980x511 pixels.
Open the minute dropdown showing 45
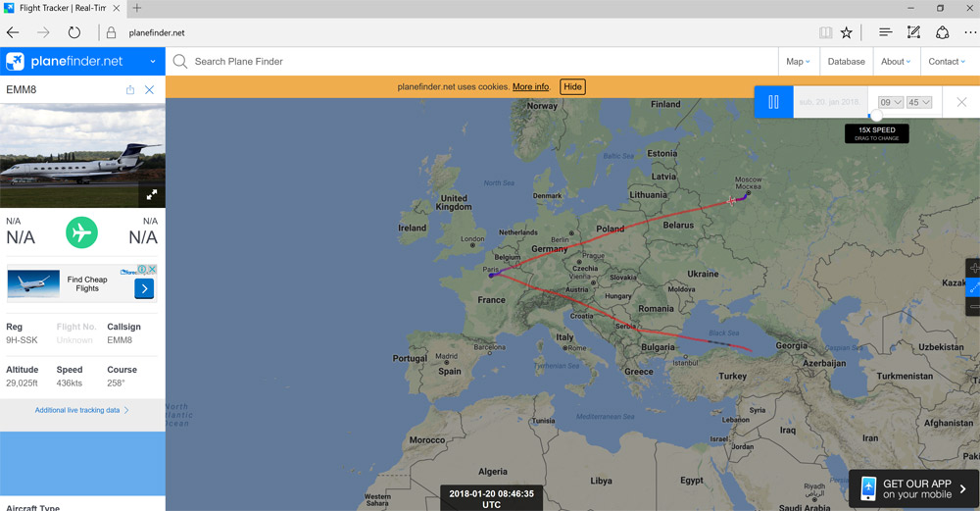point(919,102)
